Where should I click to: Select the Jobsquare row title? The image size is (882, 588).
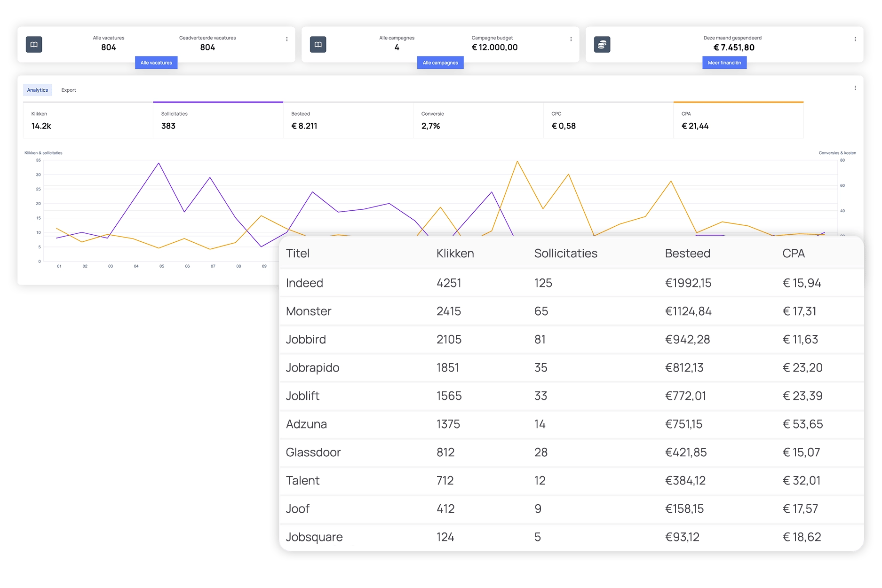314,537
